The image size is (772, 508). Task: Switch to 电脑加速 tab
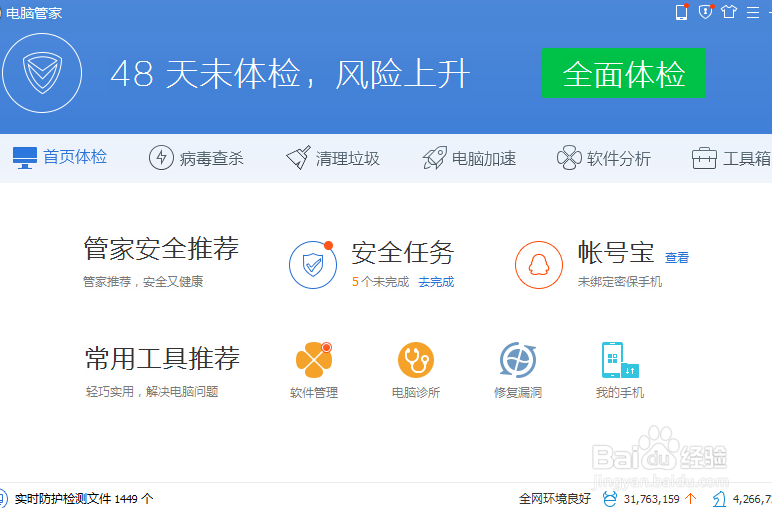(x=469, y=158)
